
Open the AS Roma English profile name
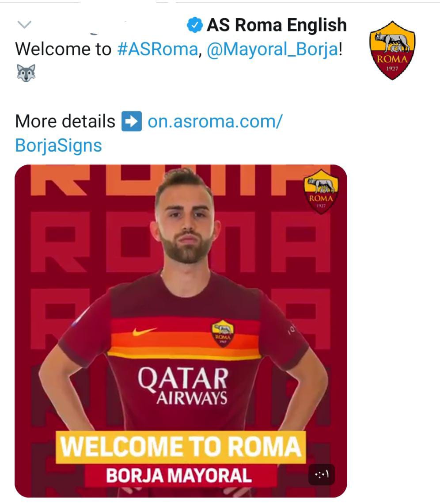(x=277, y=25)
